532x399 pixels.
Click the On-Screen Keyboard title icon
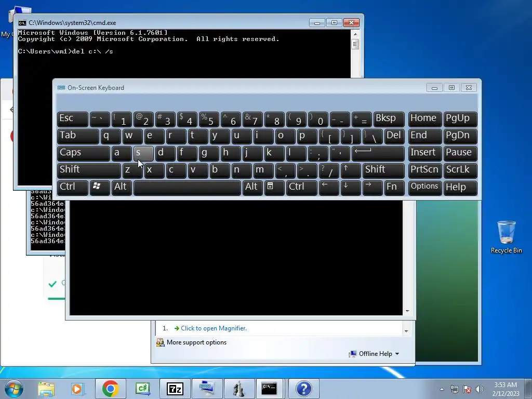(x=61, y=87)
